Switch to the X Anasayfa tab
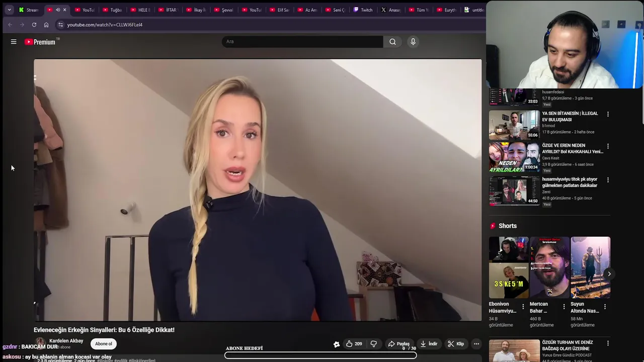 391,10
